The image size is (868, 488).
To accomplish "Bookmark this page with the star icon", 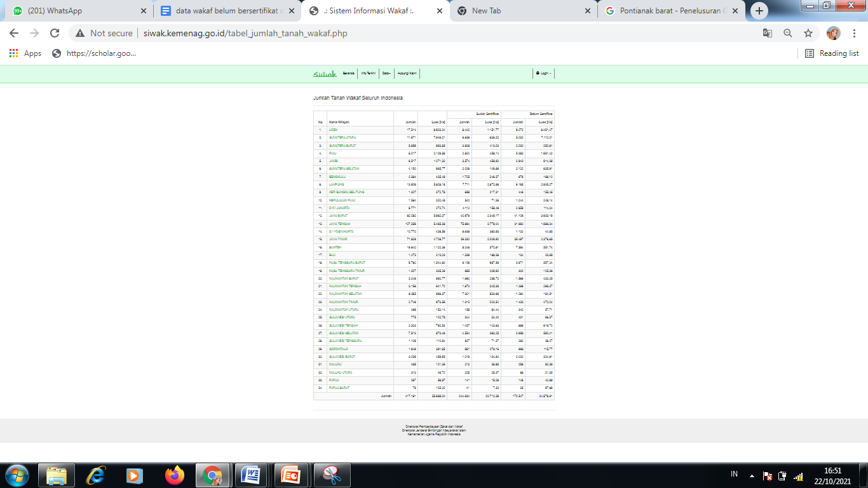I will [x=808, y=33].
